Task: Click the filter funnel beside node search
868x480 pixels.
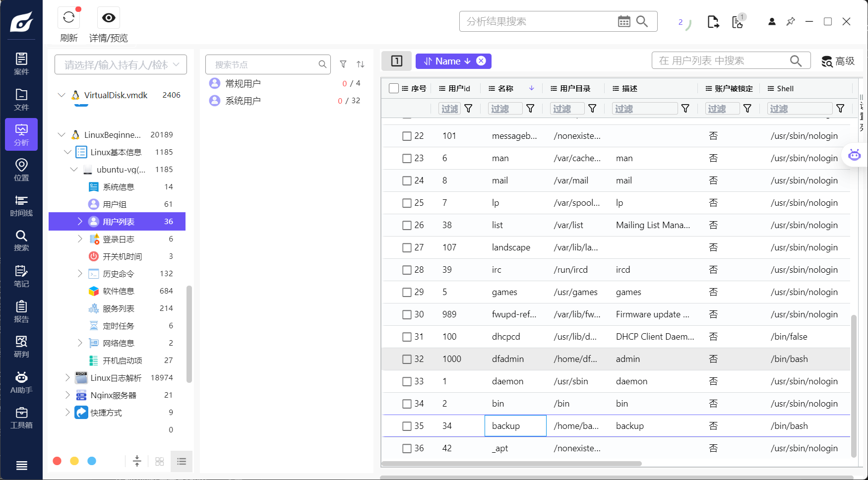Action: pyautogui.click(x=343, y=64)
